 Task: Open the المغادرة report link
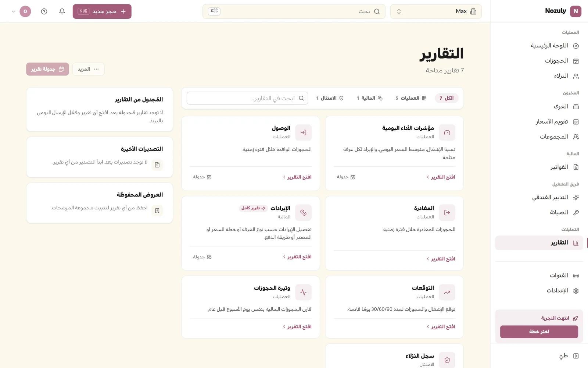click(441, 259)
